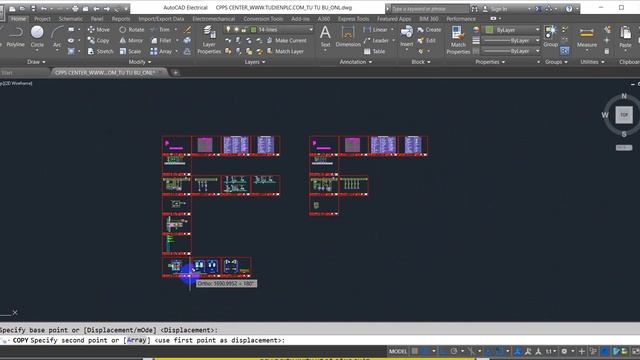Open the Reports ribbon tab
The image size is (640, 360).
point(121,19)
